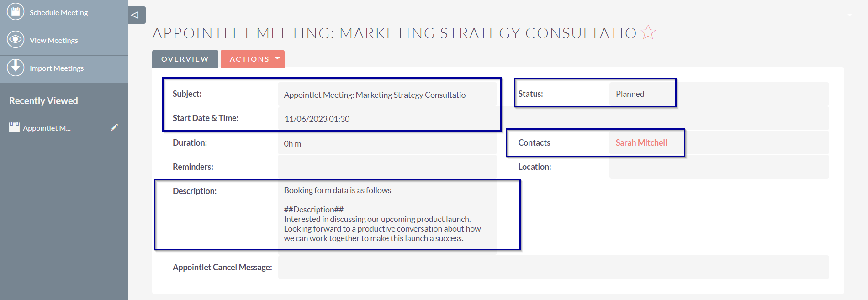Collapse the sidebar with the triangle toggle

[x=137, y=15]
